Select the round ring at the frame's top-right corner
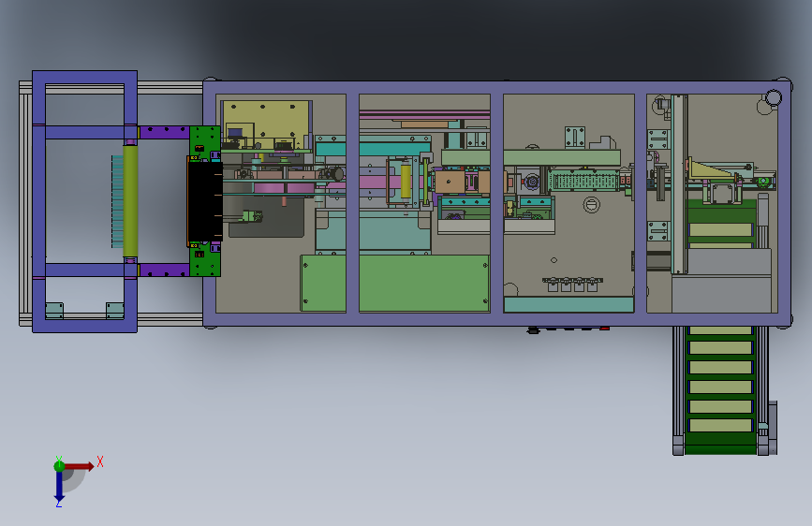Viewport: 812px width, 526px height. (x=774, y=97)
